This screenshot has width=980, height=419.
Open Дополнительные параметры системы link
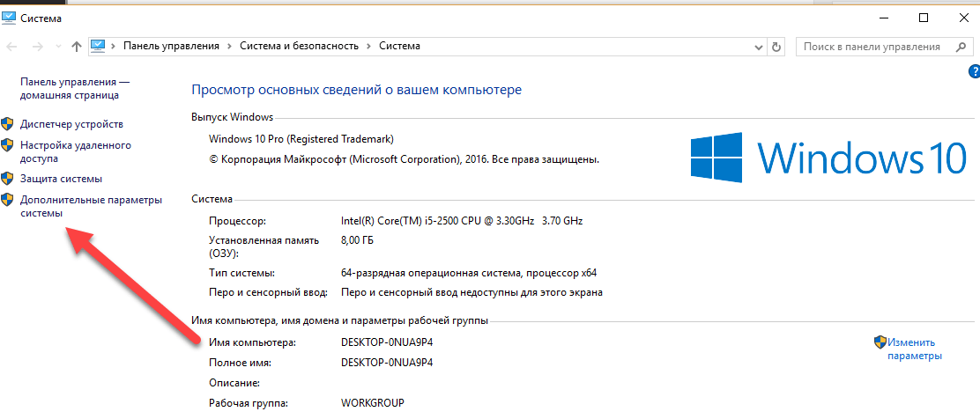point(92,206)
